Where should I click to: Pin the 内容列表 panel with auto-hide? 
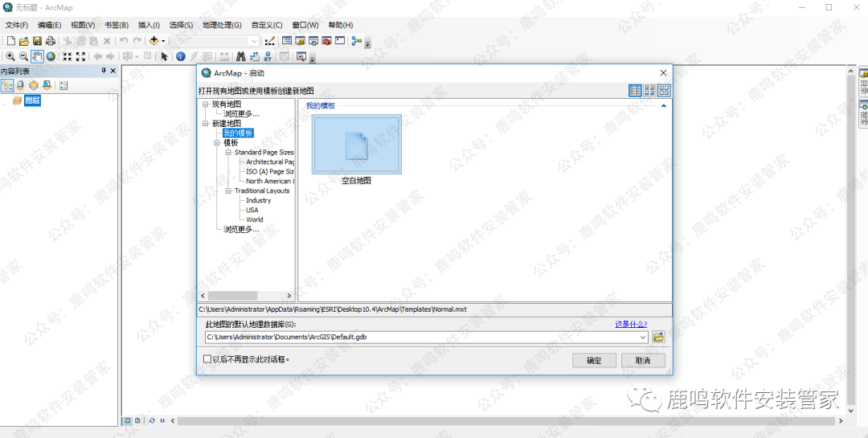104,71
